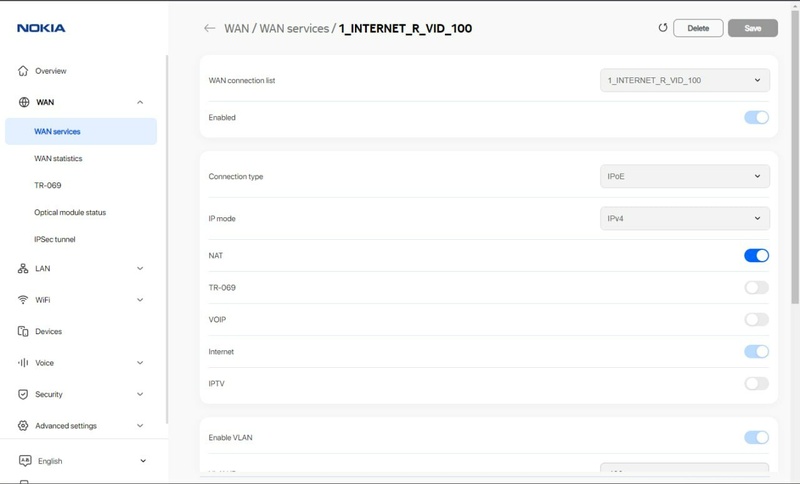Click the Voice waveform icon

[24, 363]
